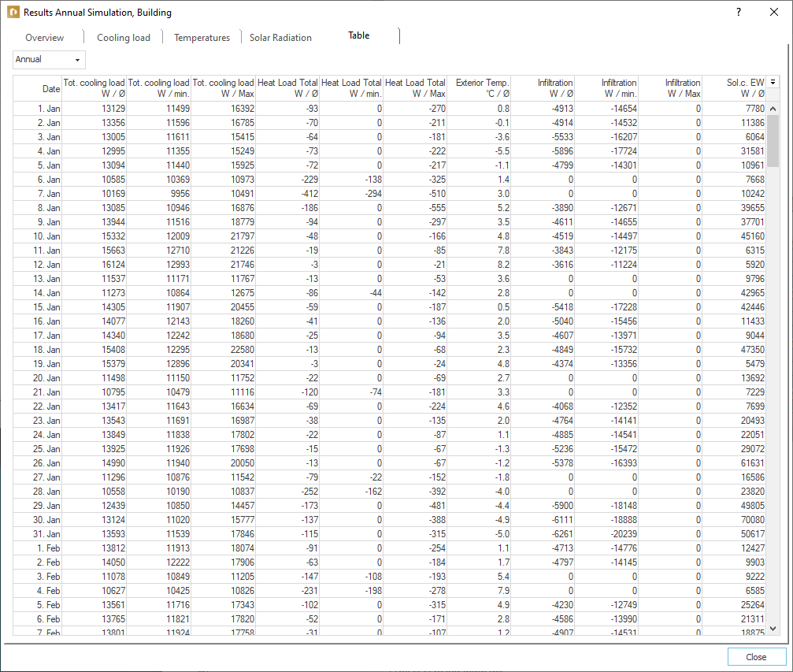The width and height of the screenshot is (793, 672).
Task: Click cooling load value 15663
Action: click(94, 250)
